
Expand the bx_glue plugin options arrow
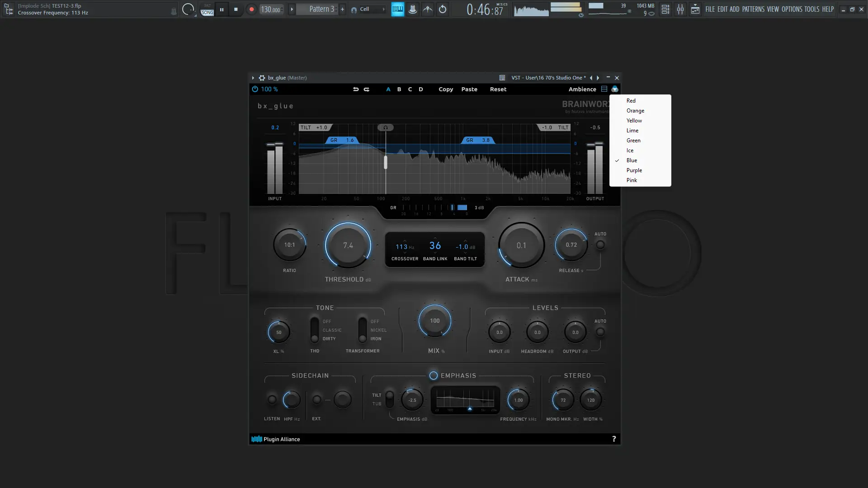tap(253, 78)
